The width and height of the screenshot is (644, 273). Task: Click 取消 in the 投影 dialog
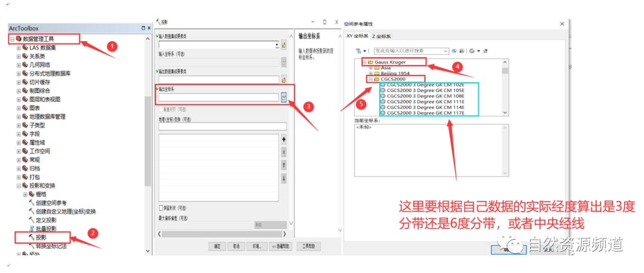[x=236, y=246]
